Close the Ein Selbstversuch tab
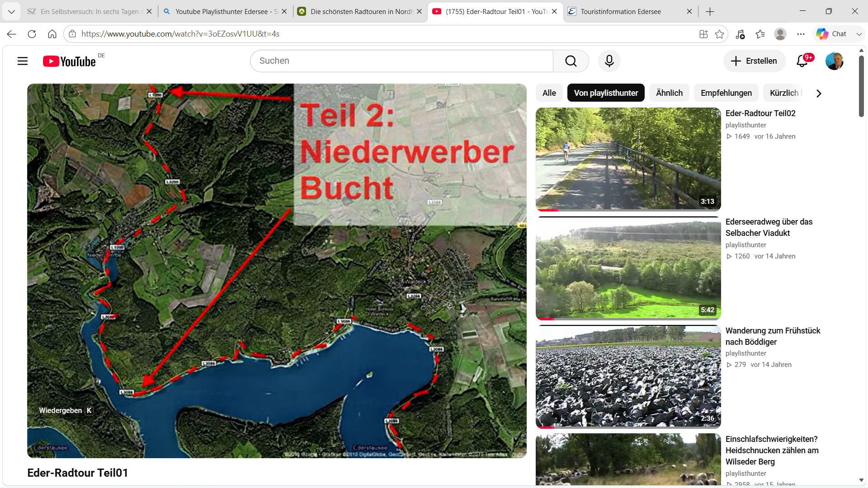This screenshot has height=488, width=868. pyautogui.click(x=149, y=12)
